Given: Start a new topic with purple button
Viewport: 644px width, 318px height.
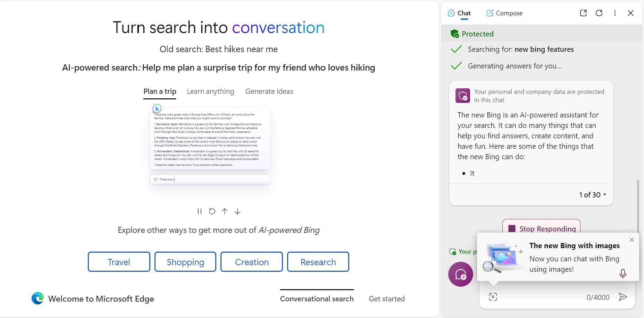Looking at the screenshot, I should (461, 274).
